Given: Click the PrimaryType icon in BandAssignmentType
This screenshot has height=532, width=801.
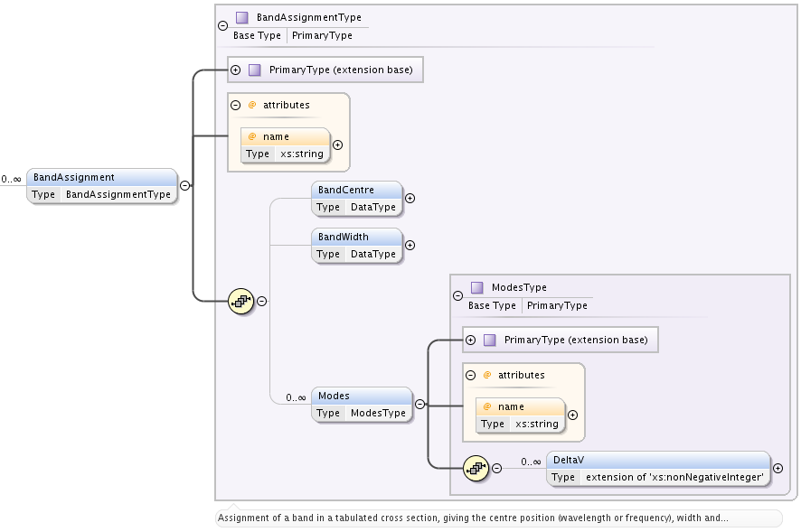Looking at the screenshot, I should pyautogui.click(x=254, y=70).
